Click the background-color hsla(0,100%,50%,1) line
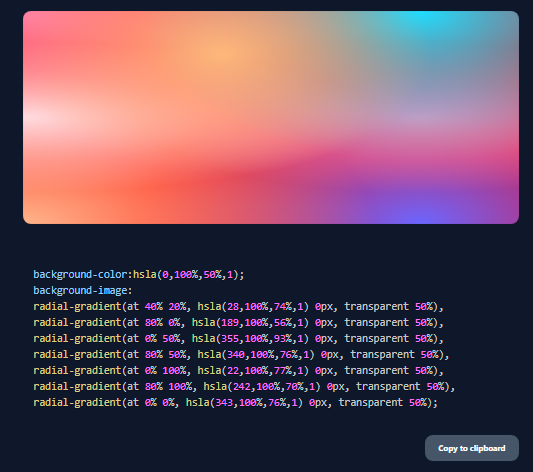 tap(139, 275)
